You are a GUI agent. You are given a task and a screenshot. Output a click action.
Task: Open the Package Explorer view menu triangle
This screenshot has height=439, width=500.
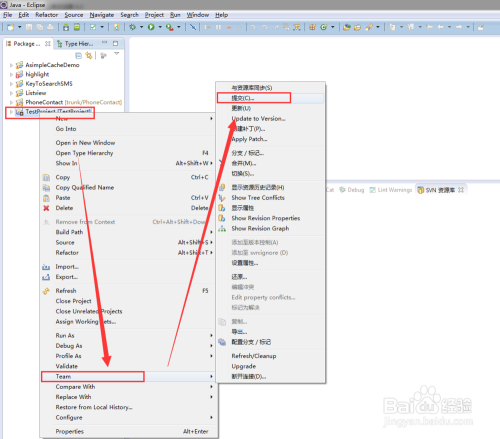click(x=117, y=54)
